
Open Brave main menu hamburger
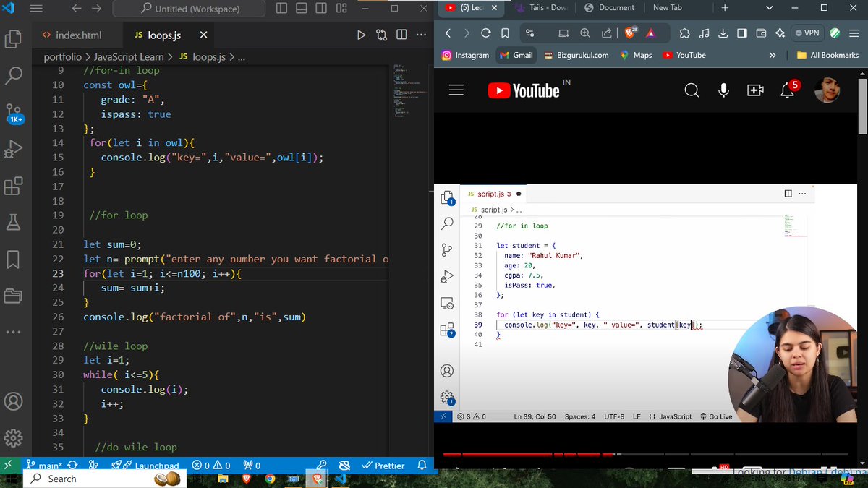(854, 33)
